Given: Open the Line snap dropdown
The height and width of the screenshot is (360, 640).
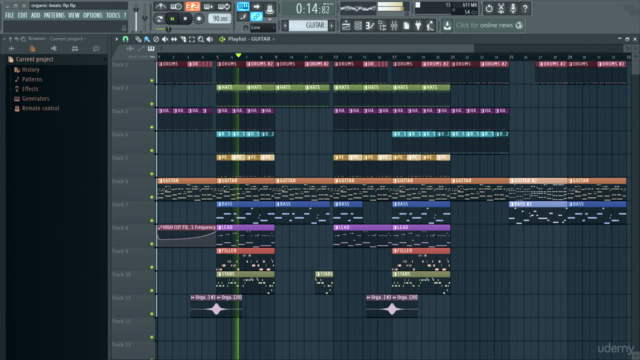Looking at the screenshot, I should coord(263,27).
